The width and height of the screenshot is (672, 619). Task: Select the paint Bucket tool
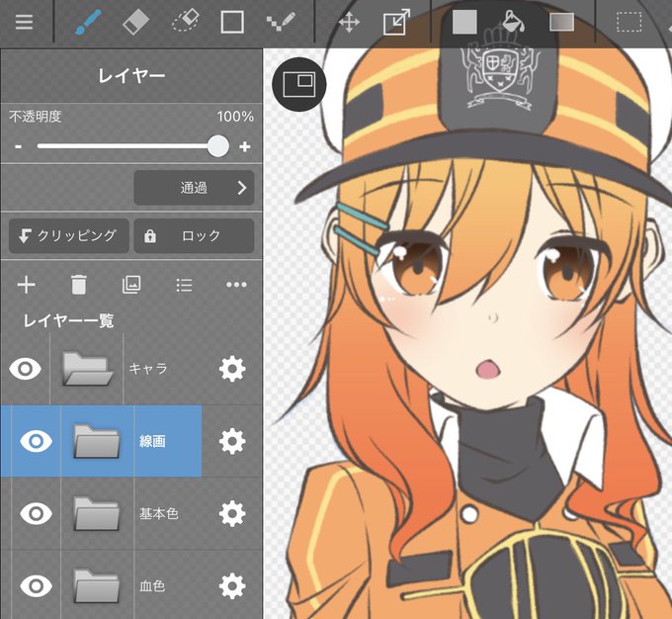pyautogui.click(x=513, y=22)
